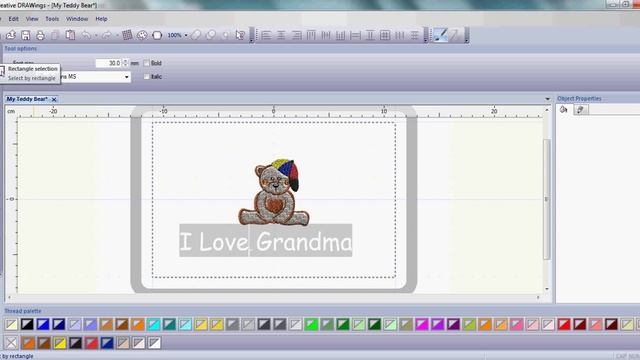
Task: Click the align top icon
Action: pos(311,36)
